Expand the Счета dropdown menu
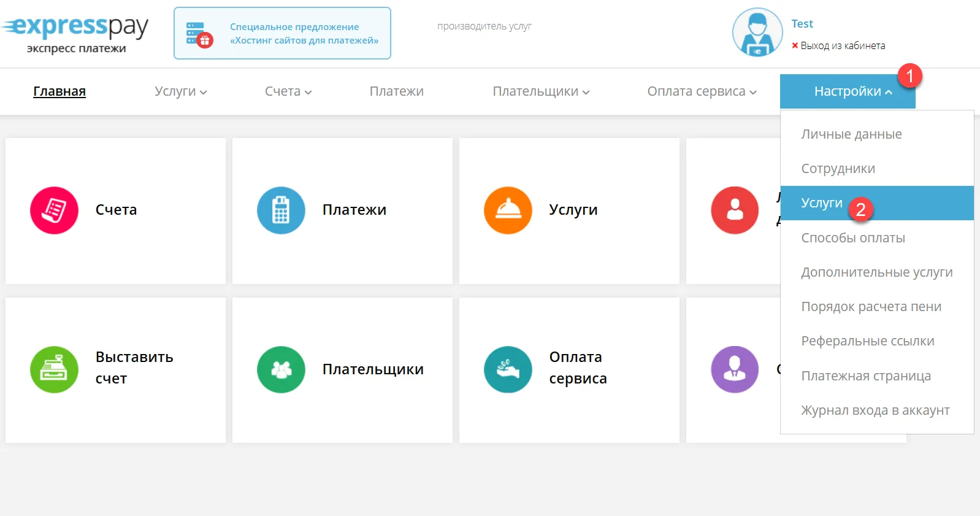The image size is (980, 516). pos(288,91)
